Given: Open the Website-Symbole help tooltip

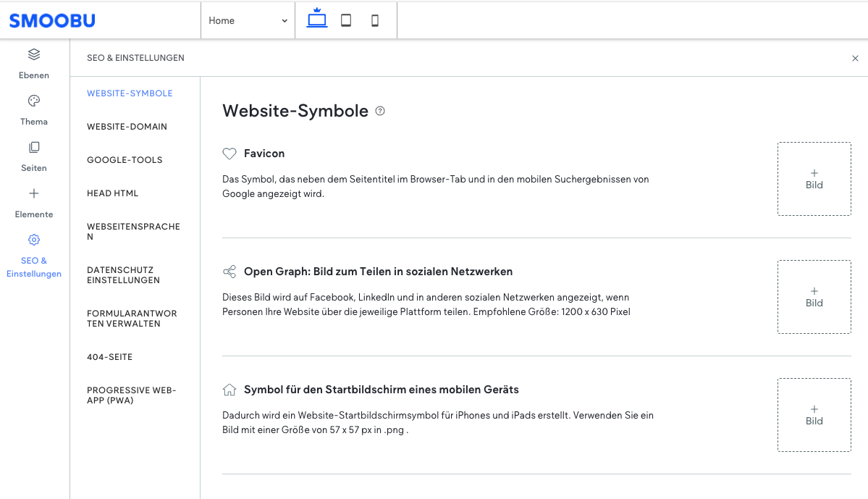Looking at the screenshot, I should [380, 111].
